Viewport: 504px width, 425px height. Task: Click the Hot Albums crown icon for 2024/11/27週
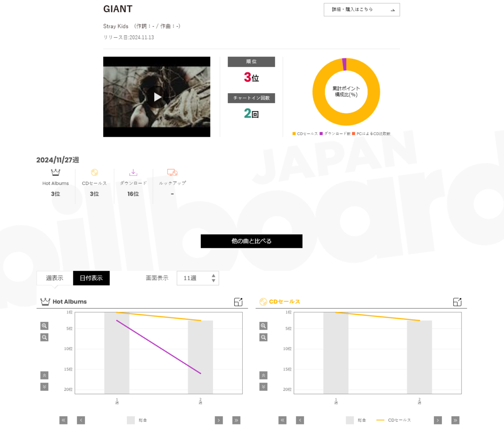tap(55, 172)
